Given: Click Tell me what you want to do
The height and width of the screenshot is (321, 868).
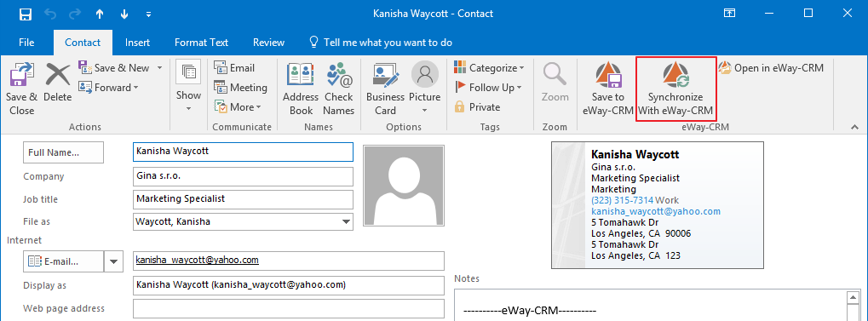Looking at the screenshot, I should click(380, 43).
